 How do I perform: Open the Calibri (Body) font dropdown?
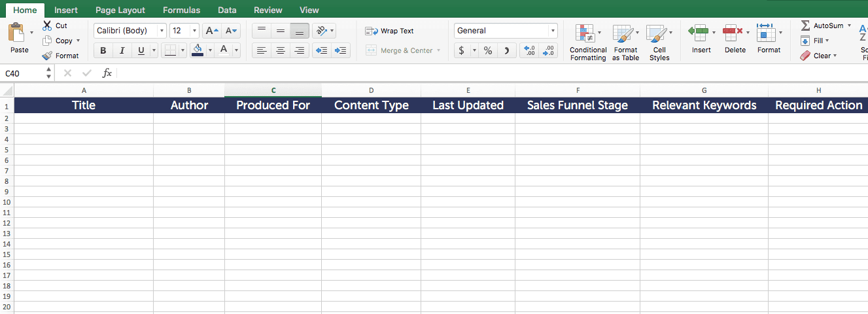tap(162, 31)
